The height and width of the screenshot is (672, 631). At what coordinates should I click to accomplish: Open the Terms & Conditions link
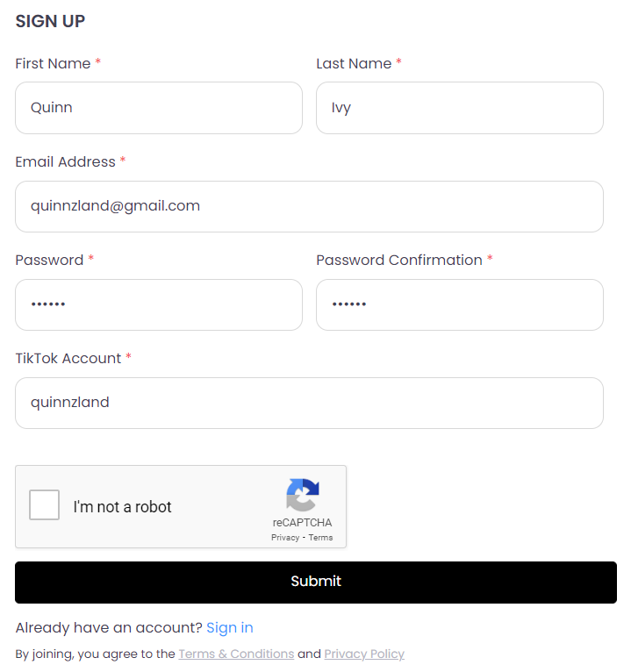tap(236, 654)
